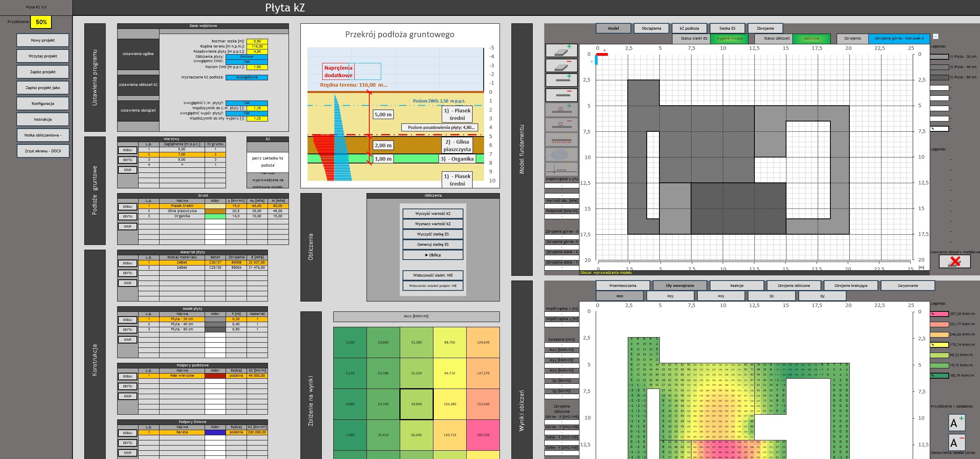980x459 pixels.
Task: Click the finite element mesh icon
Action: point(561,154)
